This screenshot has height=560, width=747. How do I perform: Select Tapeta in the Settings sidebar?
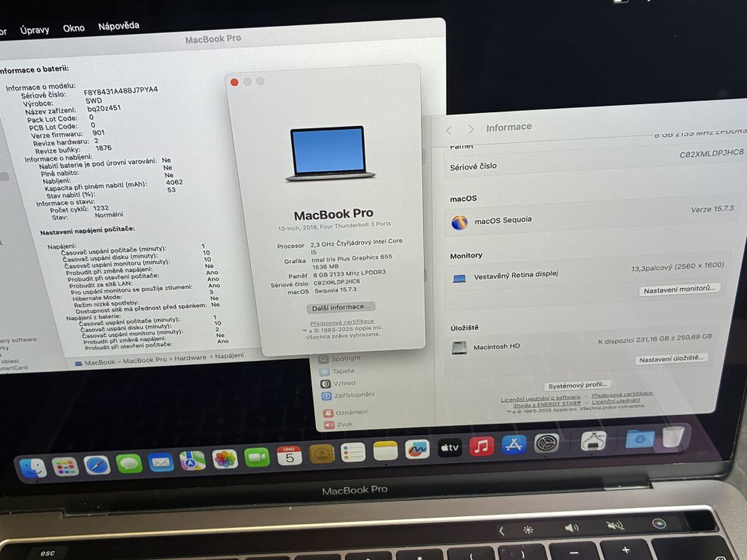[343, 371]
